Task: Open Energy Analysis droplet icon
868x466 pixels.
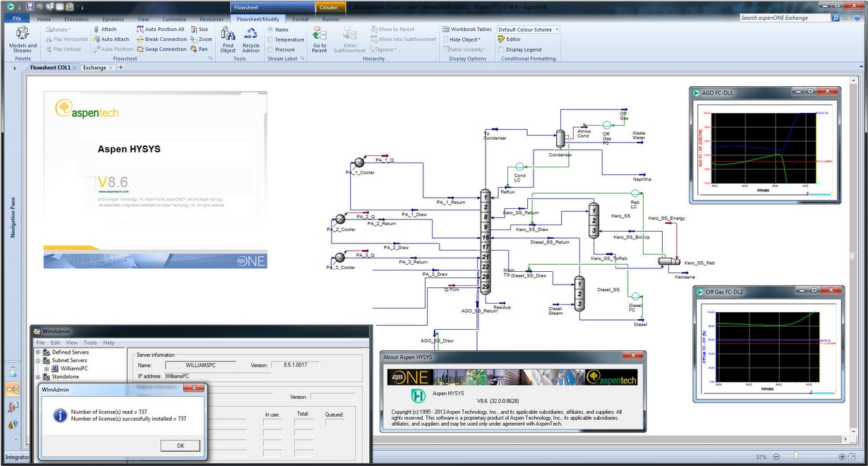Action: click(13, 424)
